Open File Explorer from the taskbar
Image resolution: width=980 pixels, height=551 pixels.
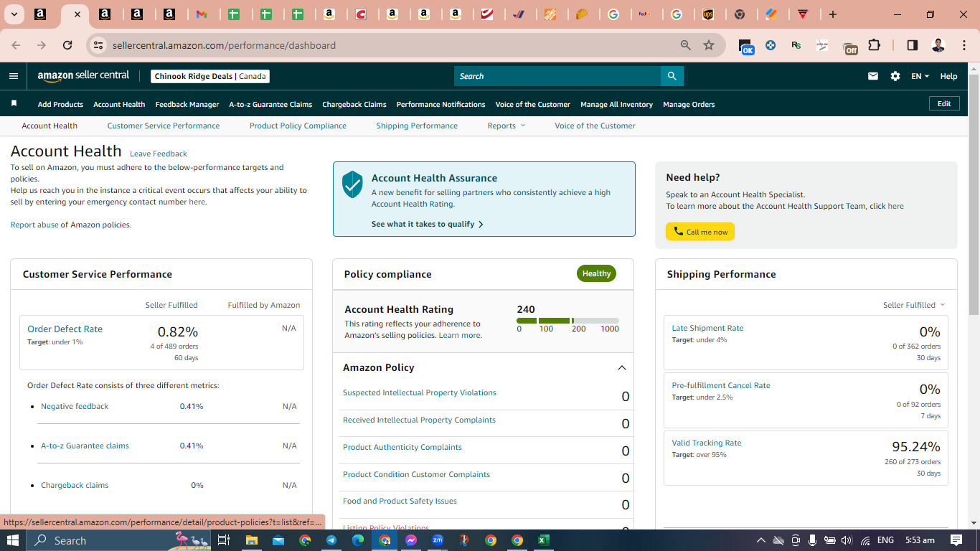click(x=251, y=540)
